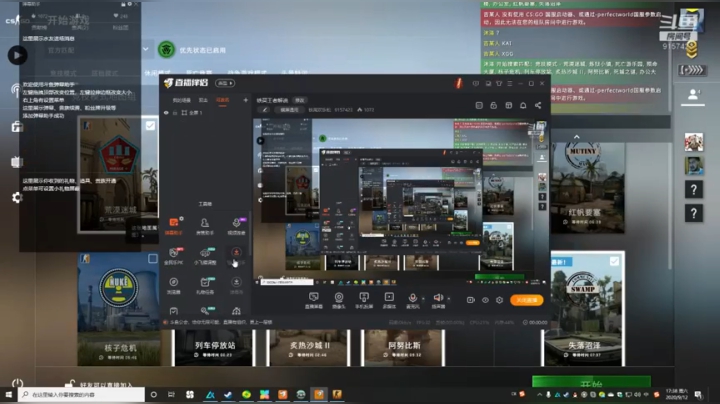This screenshot has width=720, height=404.
Task: Open the danmu assistant tool in Douyu companion
Action: (x=174, y=226)
